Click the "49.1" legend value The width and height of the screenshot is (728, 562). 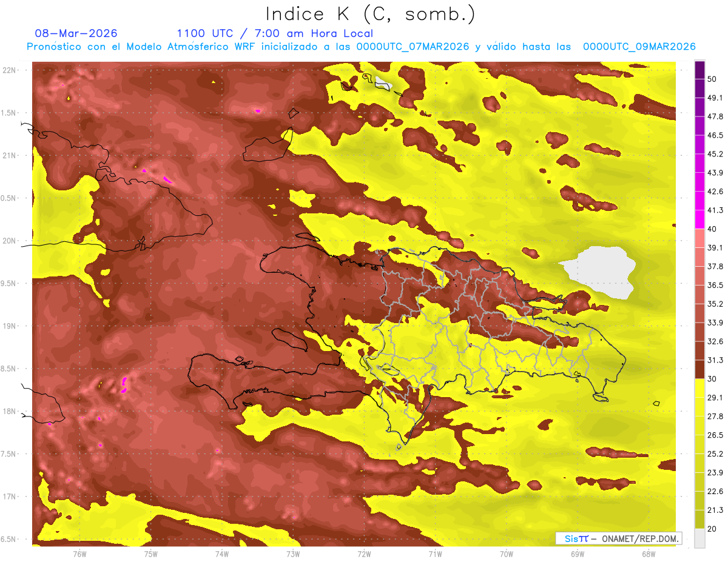(715, 98)
